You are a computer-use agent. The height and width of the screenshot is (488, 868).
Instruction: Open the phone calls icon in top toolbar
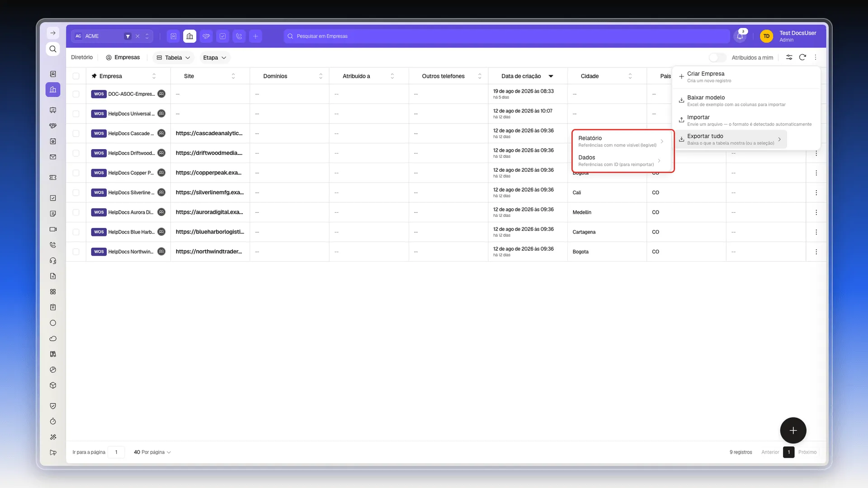tap(239, 36)
